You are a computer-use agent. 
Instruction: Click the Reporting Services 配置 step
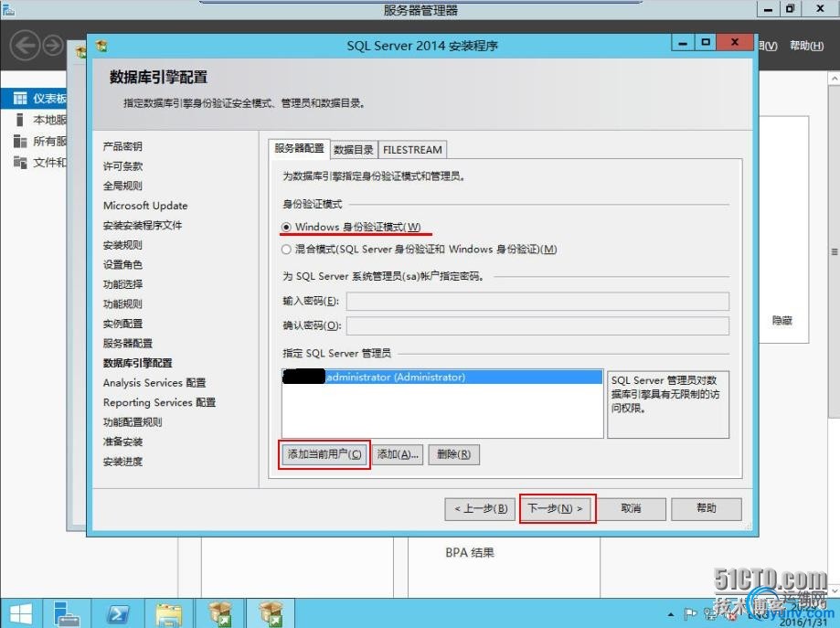(x=159, y=402)
